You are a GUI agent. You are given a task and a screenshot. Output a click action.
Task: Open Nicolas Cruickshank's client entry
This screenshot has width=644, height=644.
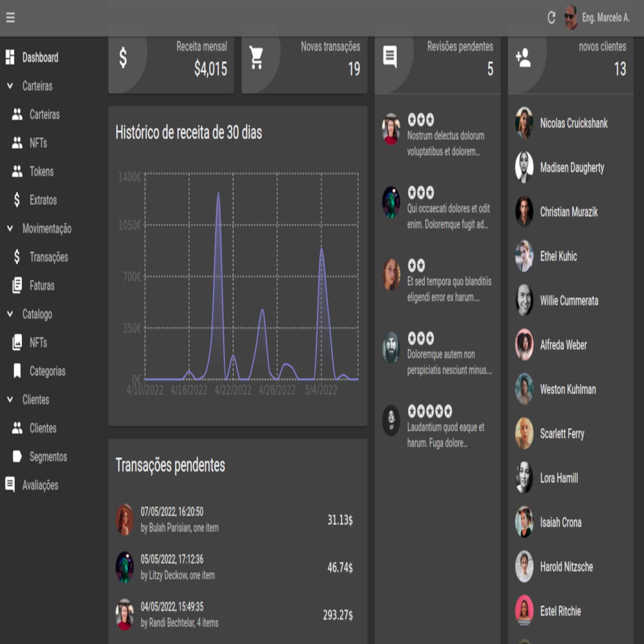click(573, 123)
